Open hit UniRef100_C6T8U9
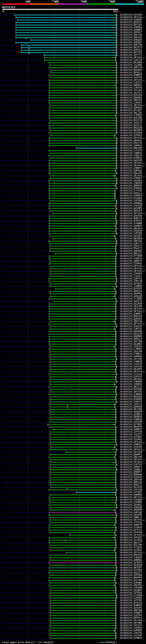146x644 pixels. pyautogui.click(x=131, y=15)
